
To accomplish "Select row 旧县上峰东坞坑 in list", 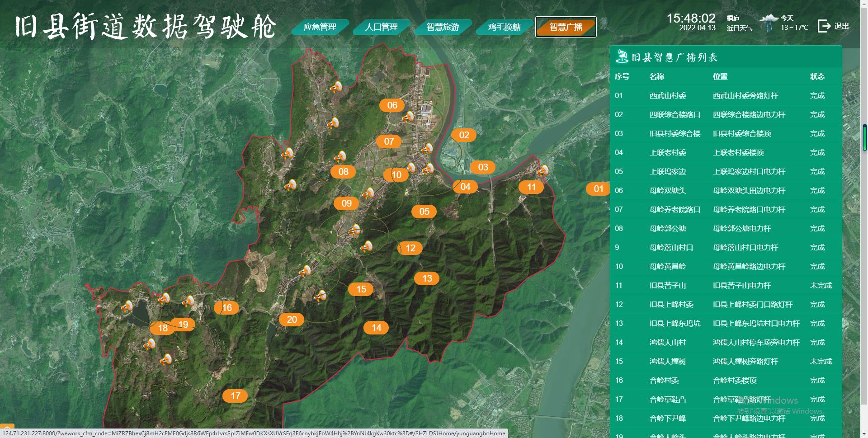I will tap(726, 324).
